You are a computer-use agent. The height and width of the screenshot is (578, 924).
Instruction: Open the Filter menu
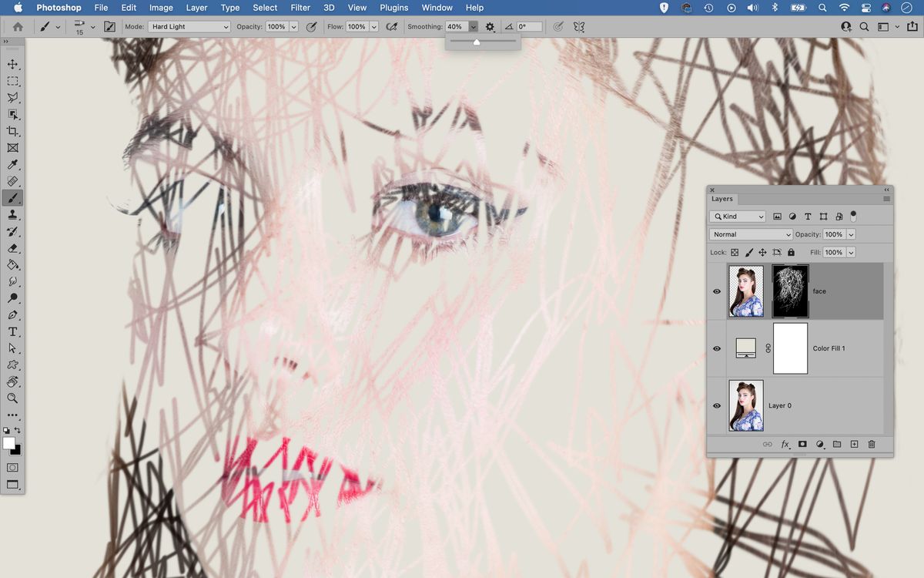(300, 8)
